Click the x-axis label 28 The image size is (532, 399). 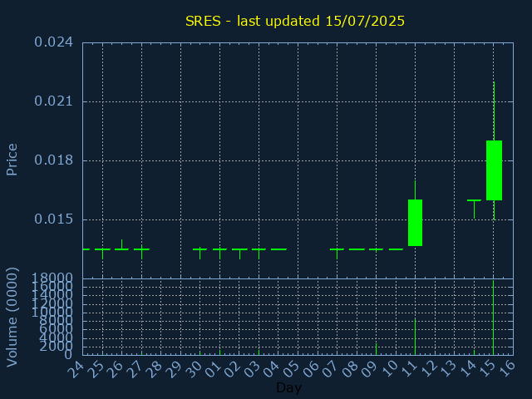click(154, 369)
